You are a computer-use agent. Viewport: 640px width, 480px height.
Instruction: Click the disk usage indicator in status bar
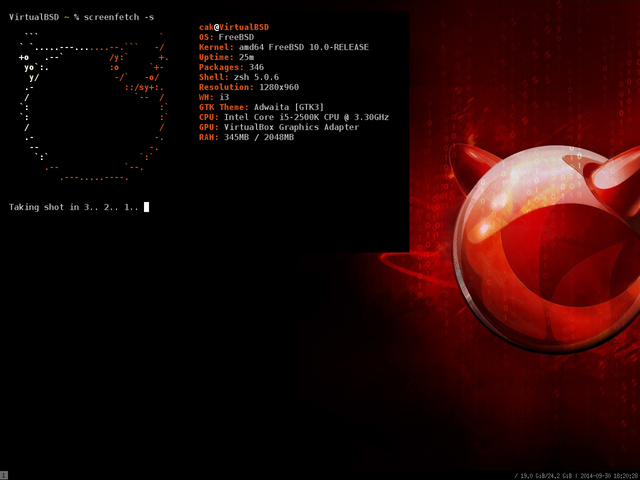(541, 475)
